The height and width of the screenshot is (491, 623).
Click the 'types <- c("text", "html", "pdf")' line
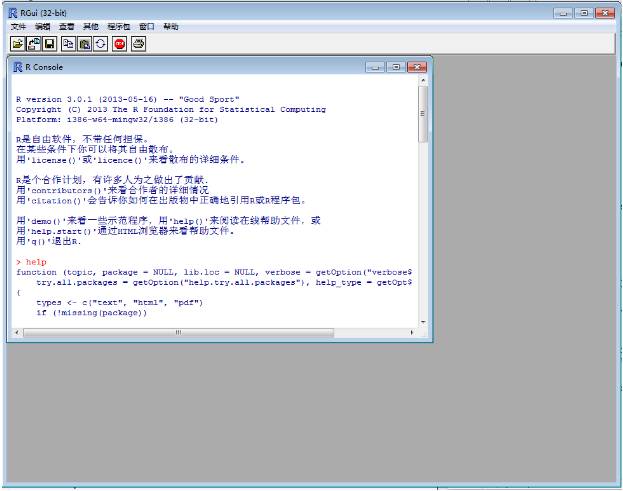coord(120,303)
